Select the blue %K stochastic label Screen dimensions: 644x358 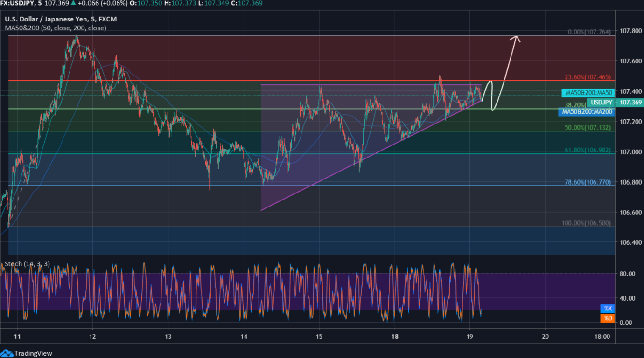click(607, 308)
